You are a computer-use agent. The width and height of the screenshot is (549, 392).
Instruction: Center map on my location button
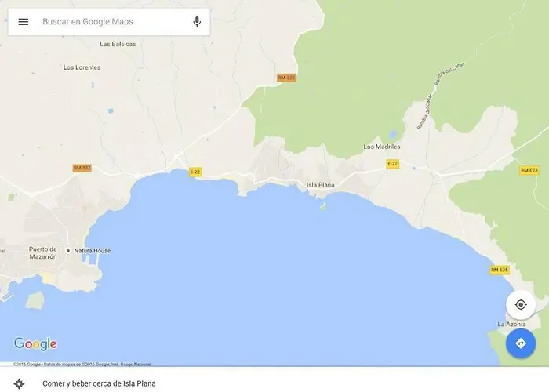521,305
